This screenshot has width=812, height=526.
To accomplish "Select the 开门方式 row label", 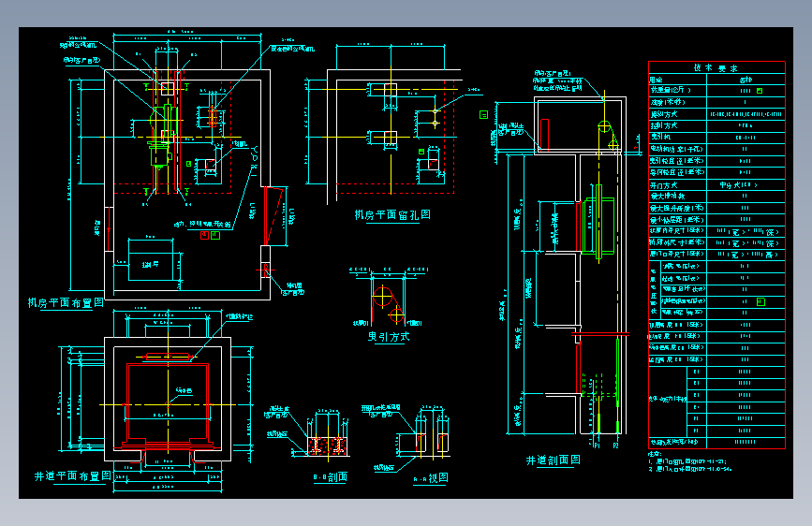I will coord(663,185).
